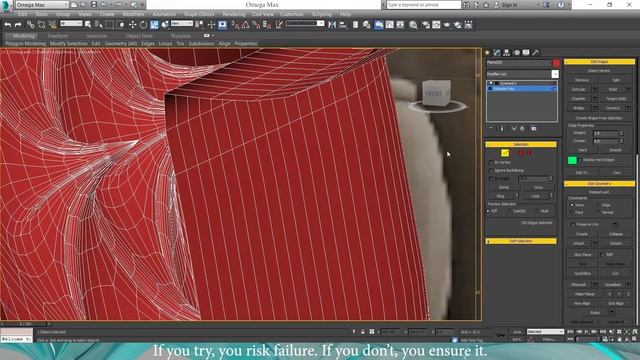Click the 3ds Max application logo
The width and height of the screenshot is (640, 360).
6,5
